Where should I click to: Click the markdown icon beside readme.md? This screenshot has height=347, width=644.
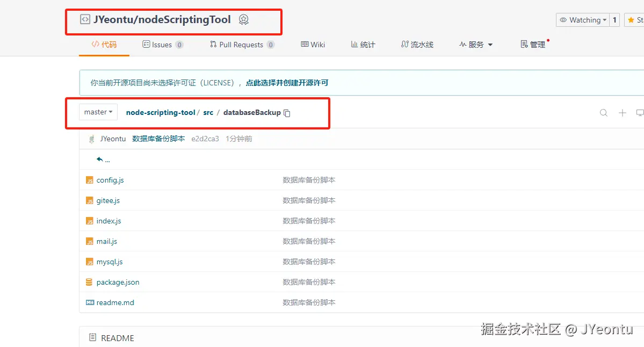click(90, 302)
